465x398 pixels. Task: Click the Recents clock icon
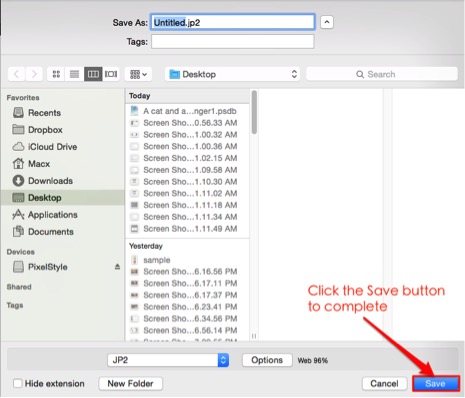point(18,112)
